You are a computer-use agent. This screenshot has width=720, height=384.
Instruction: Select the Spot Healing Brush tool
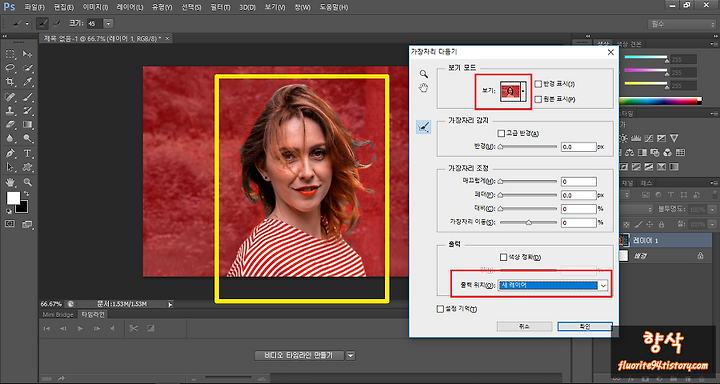(10, 96)
